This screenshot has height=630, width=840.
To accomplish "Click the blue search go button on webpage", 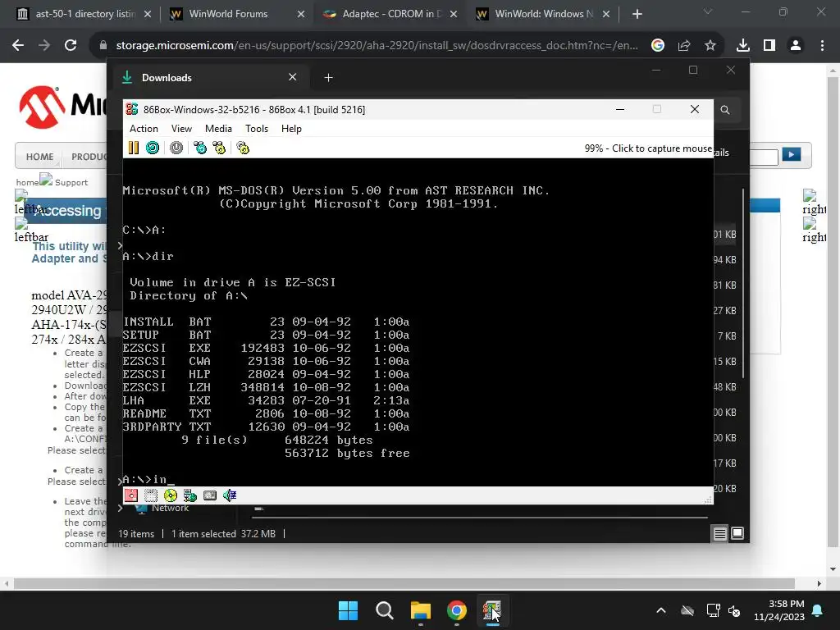I will (792, 155).
